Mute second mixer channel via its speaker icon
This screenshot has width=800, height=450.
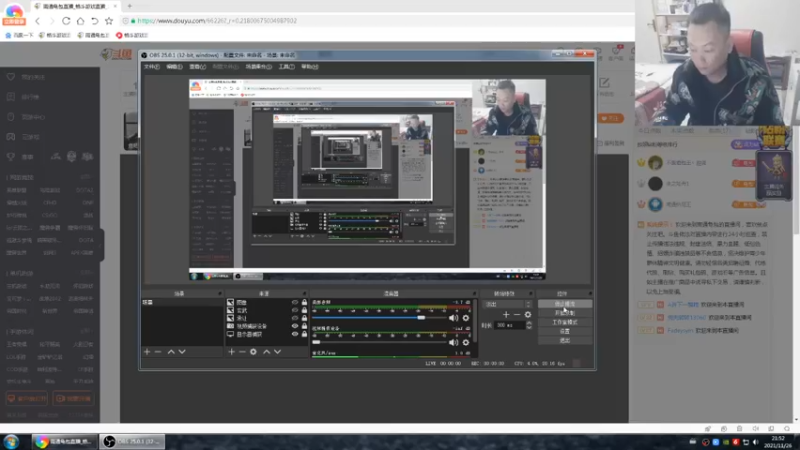(x=453, y=342)
